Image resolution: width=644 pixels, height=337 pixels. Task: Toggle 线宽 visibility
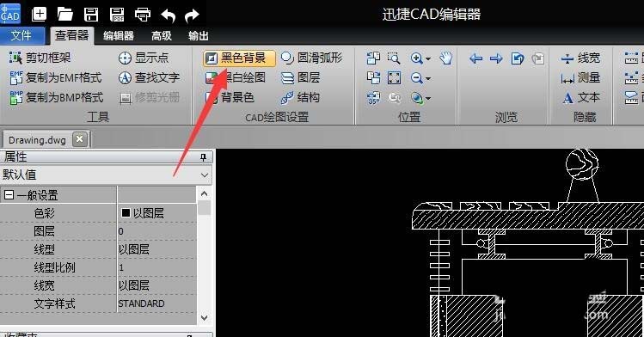580,58
